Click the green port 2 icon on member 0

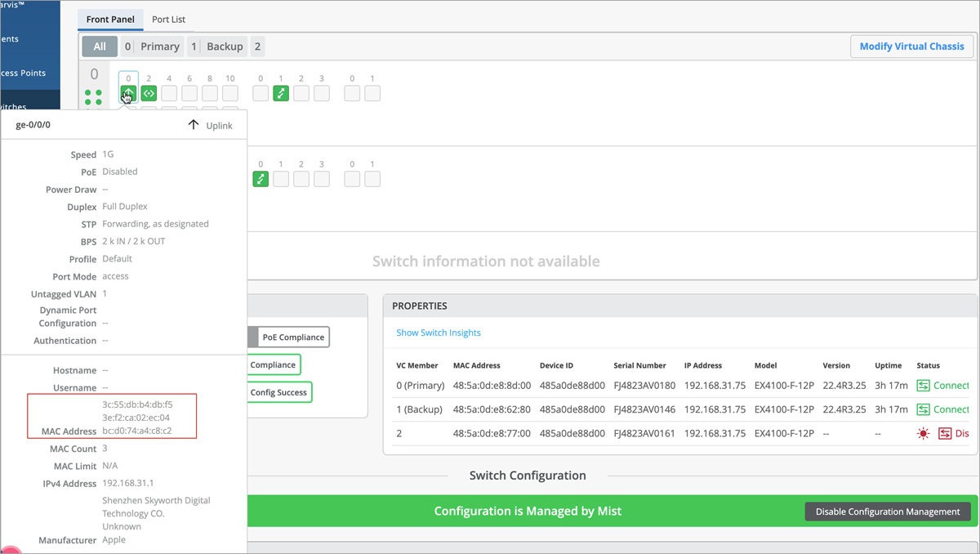(x=149, y=93)
